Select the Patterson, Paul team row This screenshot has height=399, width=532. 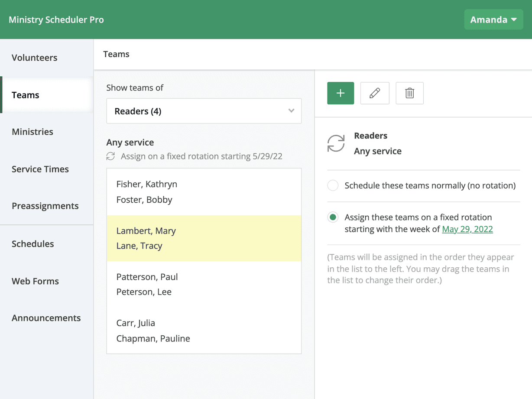(x=204, y=284)
